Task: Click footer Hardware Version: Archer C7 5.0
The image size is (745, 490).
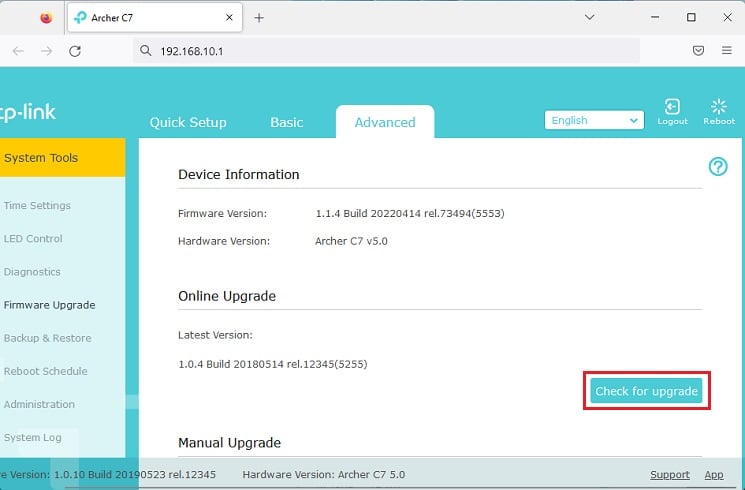Action: coord(324,475)
